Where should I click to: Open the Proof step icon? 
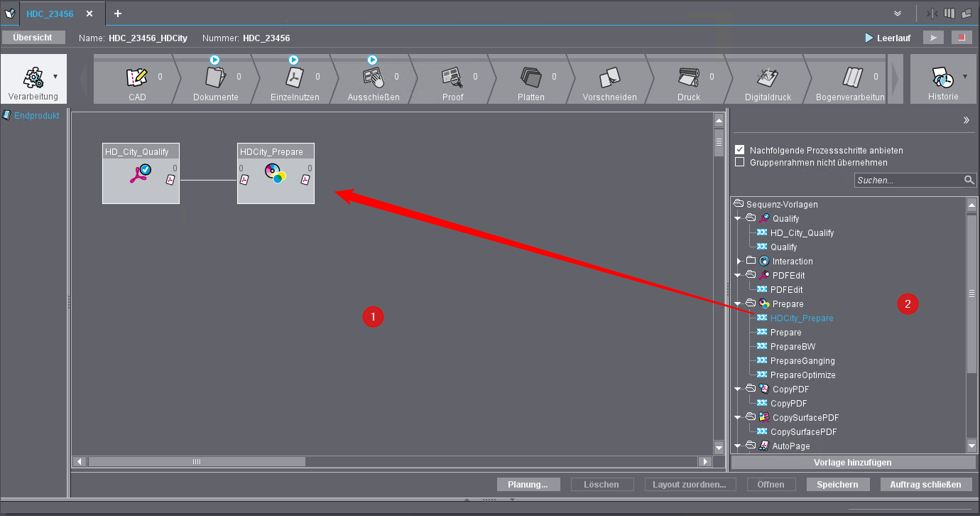coord(452,77)
